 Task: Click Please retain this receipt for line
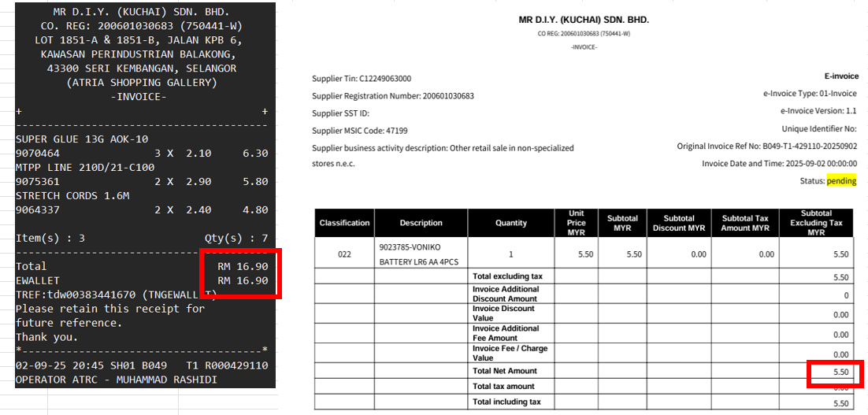click(x=110, y=309)
